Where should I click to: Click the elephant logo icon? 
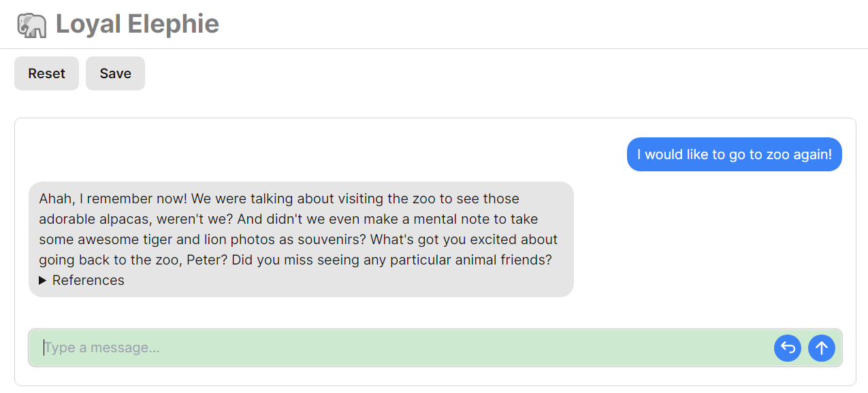pos(31,25)
